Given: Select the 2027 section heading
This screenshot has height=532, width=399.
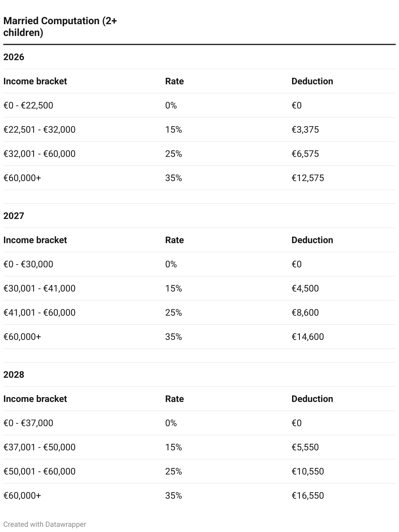Looking at the screenshot, I should pos(14,216).
